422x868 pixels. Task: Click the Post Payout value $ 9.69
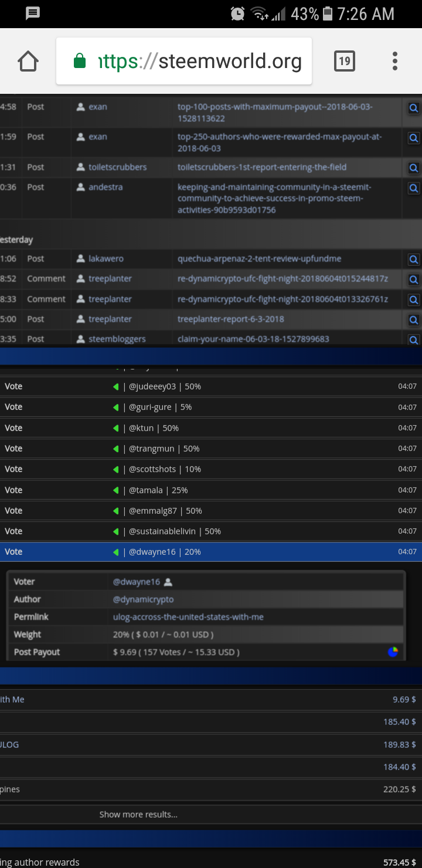(x=176, y=652)
